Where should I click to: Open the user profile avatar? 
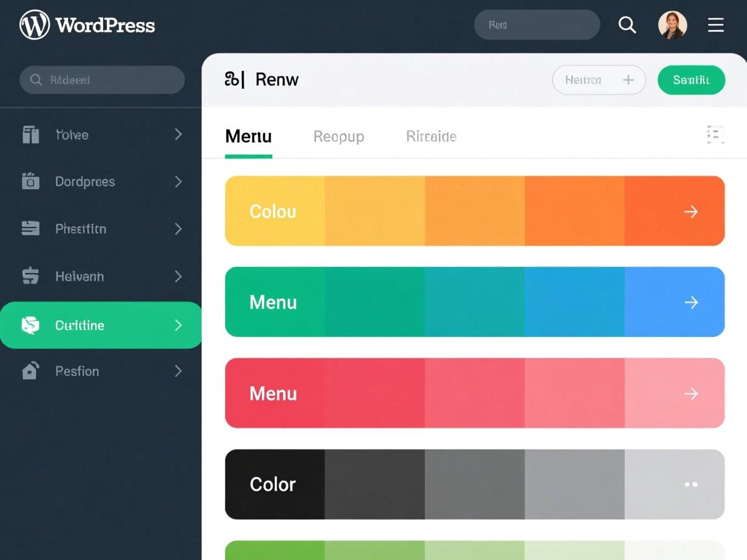coord(672,25)
